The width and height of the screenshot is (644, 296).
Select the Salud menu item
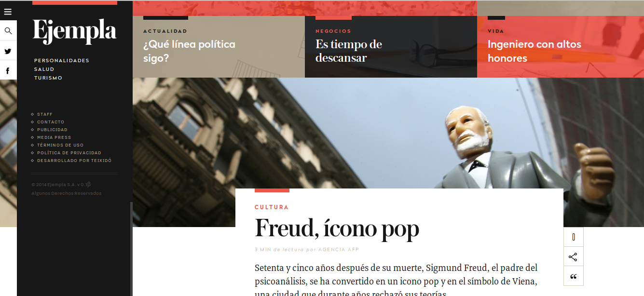coord(44,69)
